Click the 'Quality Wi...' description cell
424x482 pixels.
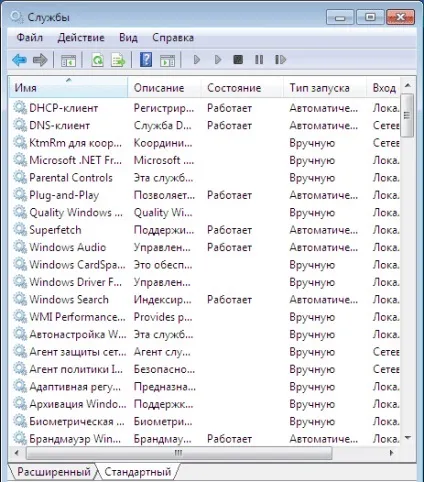coord(163,213)
